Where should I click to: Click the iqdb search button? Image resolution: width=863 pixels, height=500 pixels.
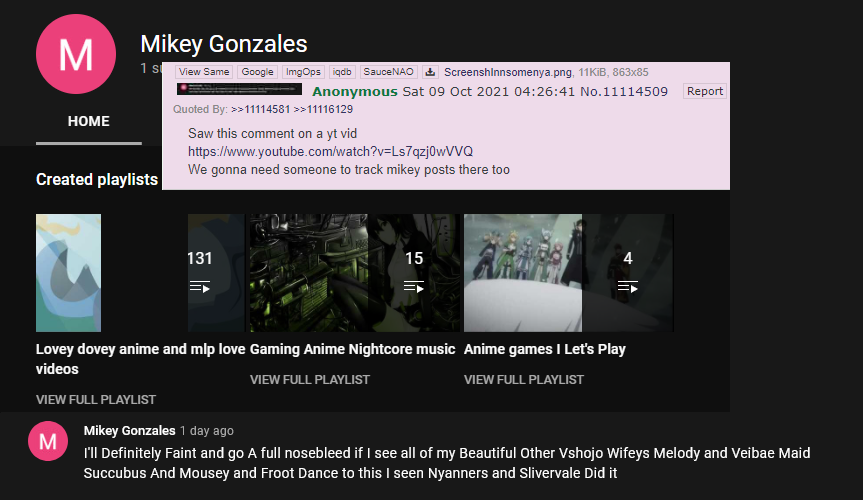pos(342,72)
